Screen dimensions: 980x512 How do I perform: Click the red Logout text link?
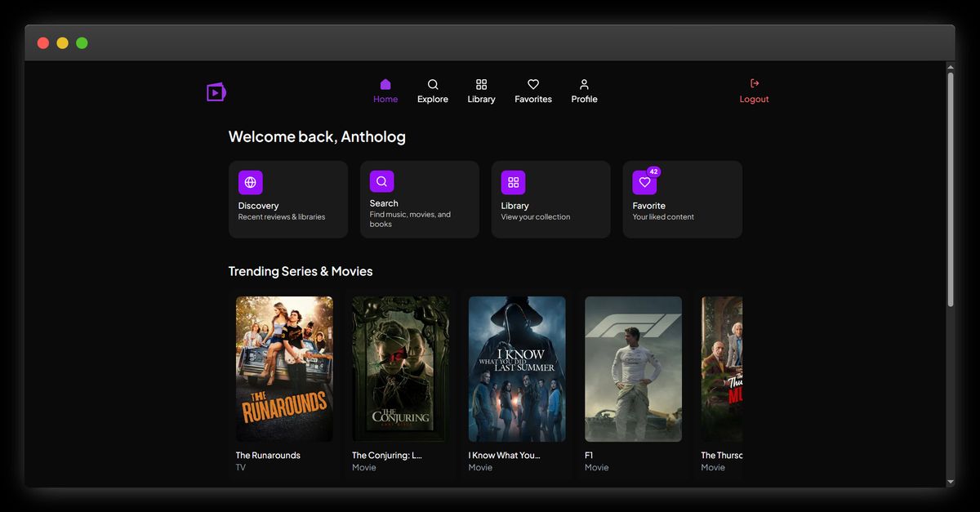coord(755,100)
